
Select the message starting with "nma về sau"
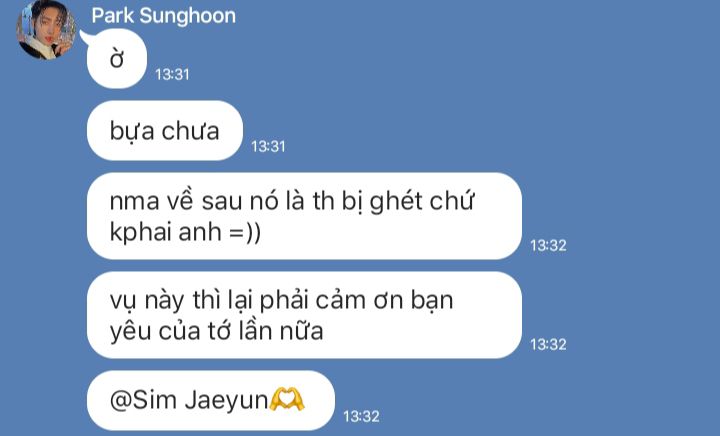pyautogui.click(x=304, y=216)
